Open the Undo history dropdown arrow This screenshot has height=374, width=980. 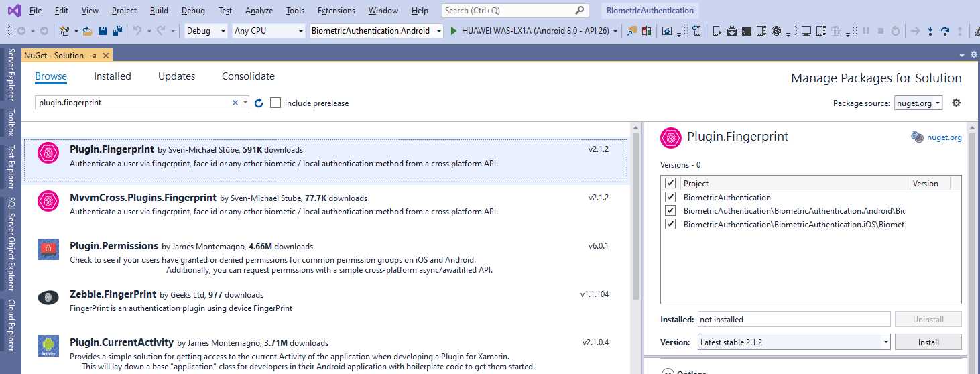coord(148,31)
